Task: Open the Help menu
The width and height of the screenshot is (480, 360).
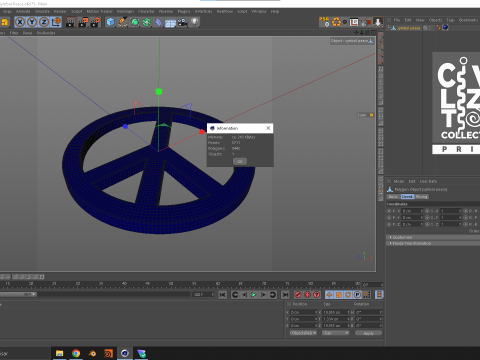Action: pyautogui.click(x=275, y=11)
